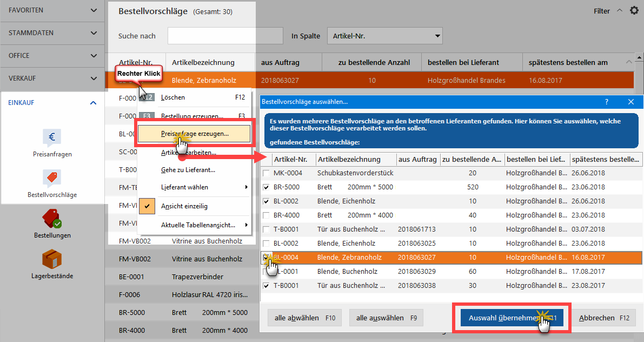Choose Gehe zu Lieferant menu entry
Image resolution: width=644 pixels, height=342 pixels.
click(x=194, y=170)
